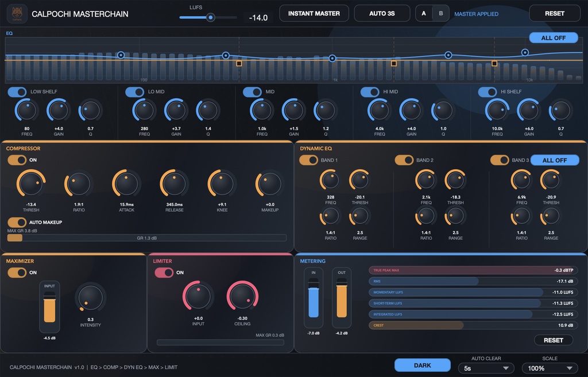This screenshot has height=377, width=588.
Task: Click the compressor ATTACK knob at 15.9ms
Action: (127, 184)
